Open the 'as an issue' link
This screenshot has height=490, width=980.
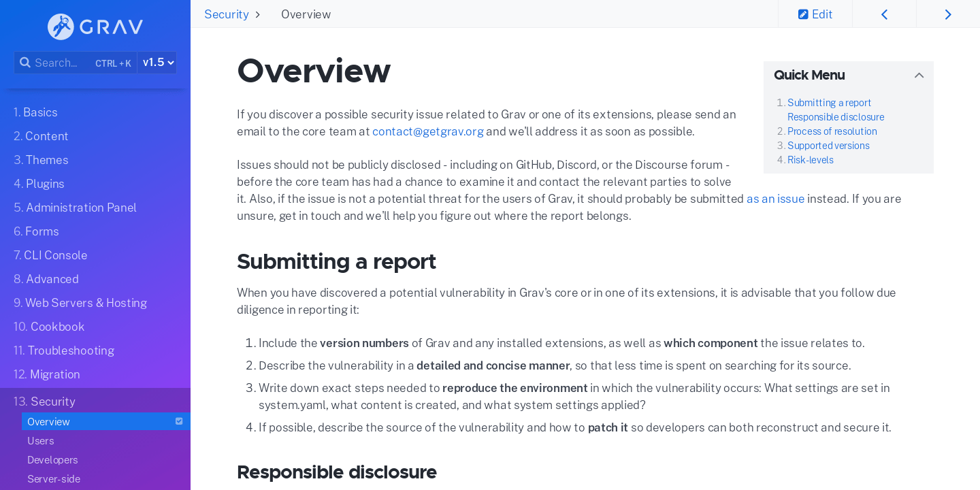pos(775,199)
